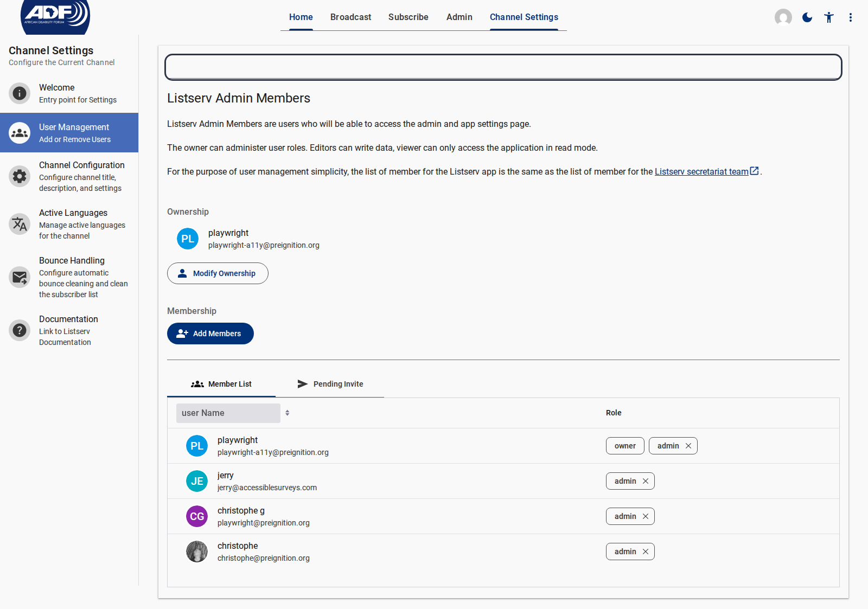The width and height of the screenshot is (868, 609).
Task: Toggle the user Name sort arrows
Action: [288, 413]
